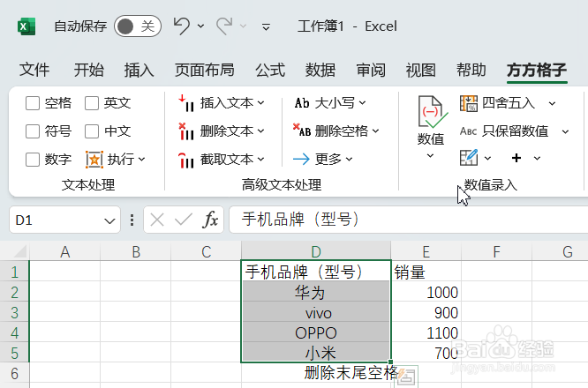Click the Ab 大小写 icon
This screenshot has width=588, height=388.
tap(302, 103)
